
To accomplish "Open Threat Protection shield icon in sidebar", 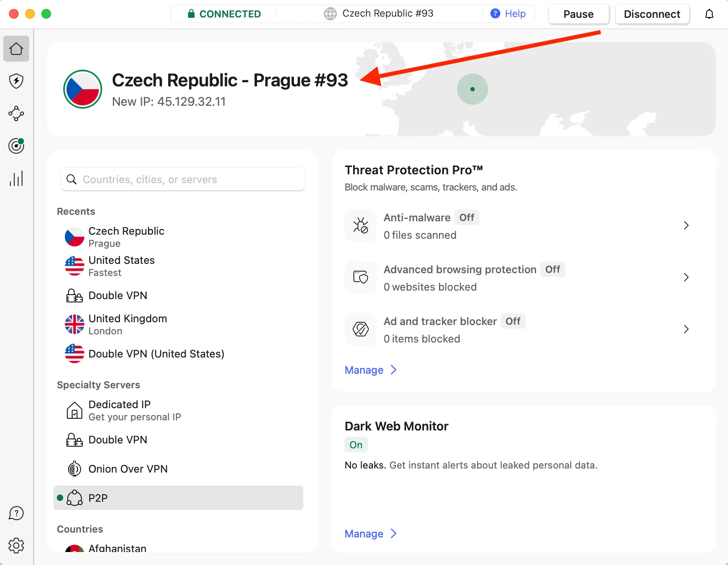I will coord(16,81).
